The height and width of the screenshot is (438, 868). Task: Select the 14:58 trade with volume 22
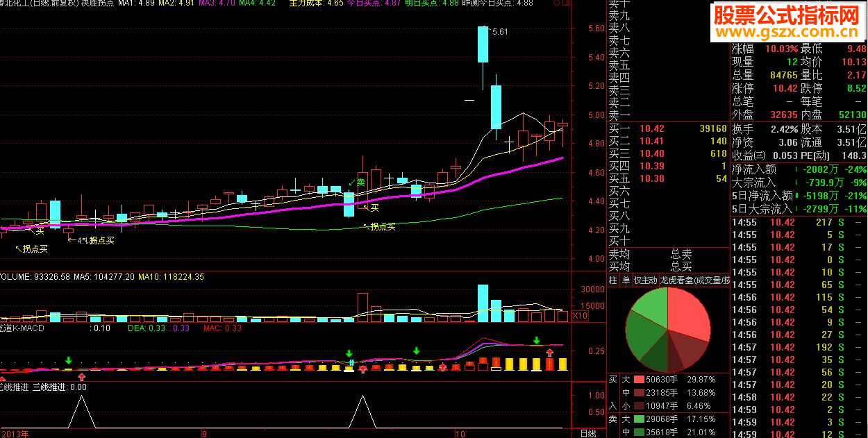799,397
